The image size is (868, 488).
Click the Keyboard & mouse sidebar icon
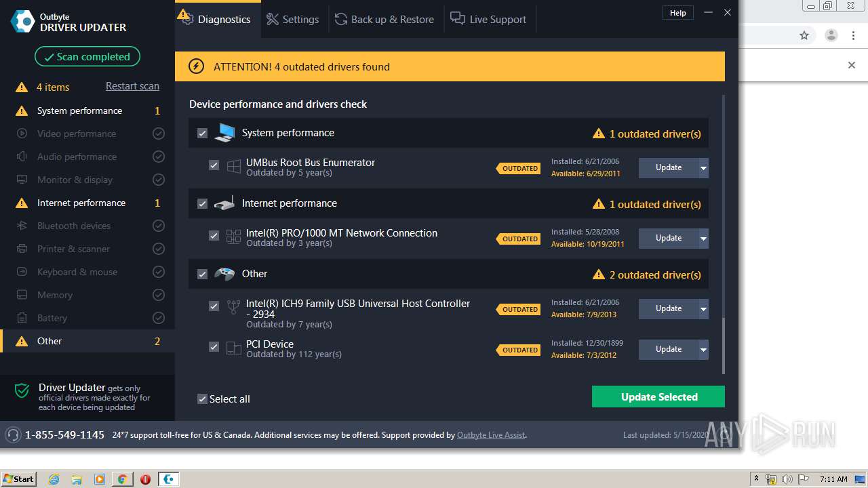click(x=22, y=272)
